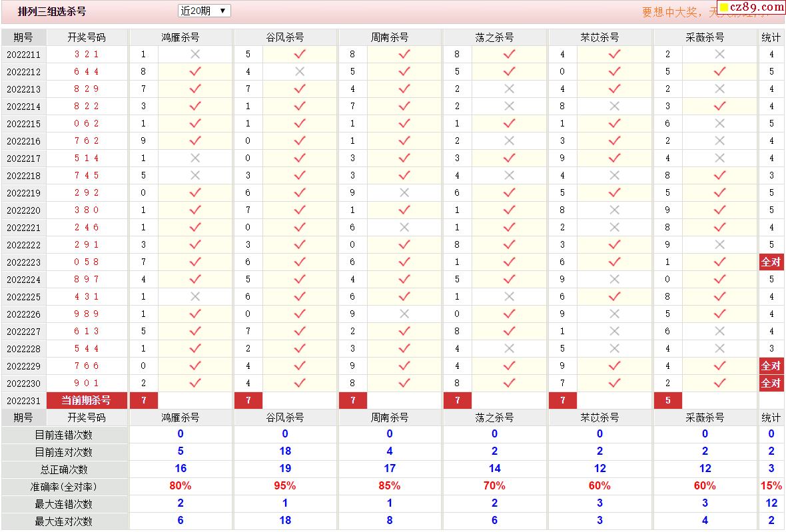The width and height of the screenshot is (786, 532).
Task: Select the current kill number 7 under 芣苡杀号
Action: 563,400
